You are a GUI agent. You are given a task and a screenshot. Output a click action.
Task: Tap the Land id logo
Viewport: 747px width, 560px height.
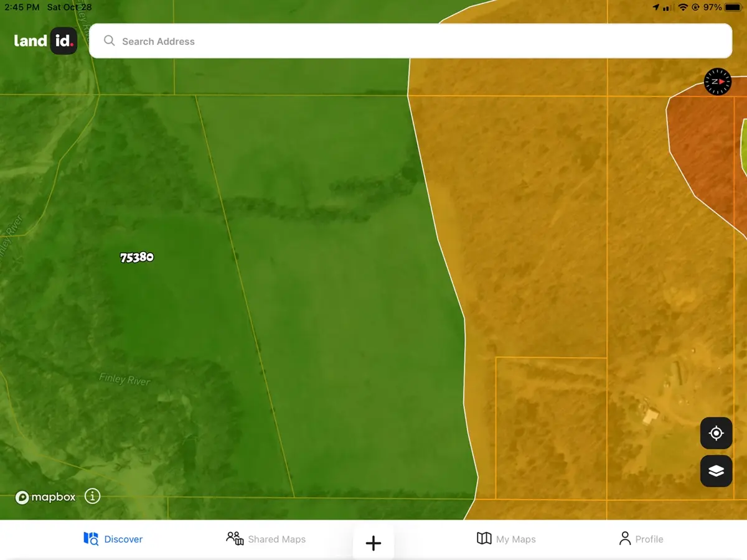tap(45, 41)
